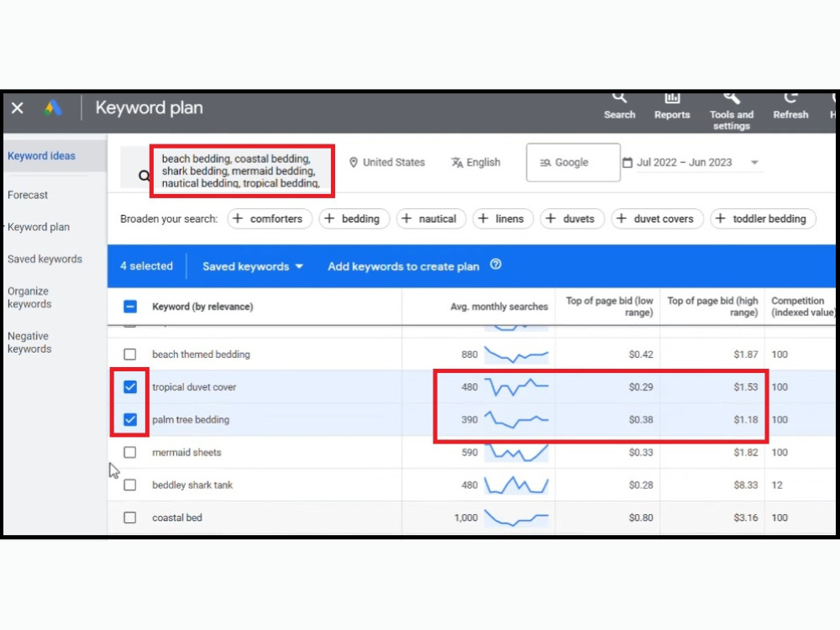Click trend sparkline for palm tree bedding
840x630 pixels.
coord(517,419)
